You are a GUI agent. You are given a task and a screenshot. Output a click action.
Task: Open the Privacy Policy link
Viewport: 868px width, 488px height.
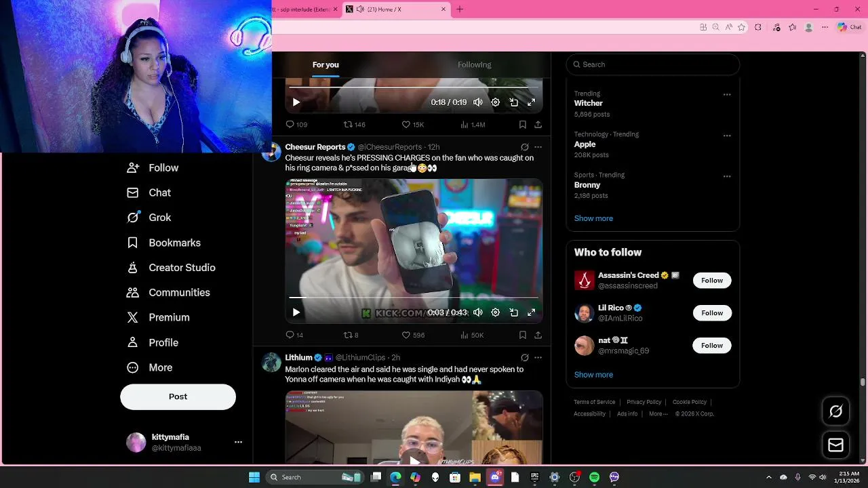tap(644, 402)
